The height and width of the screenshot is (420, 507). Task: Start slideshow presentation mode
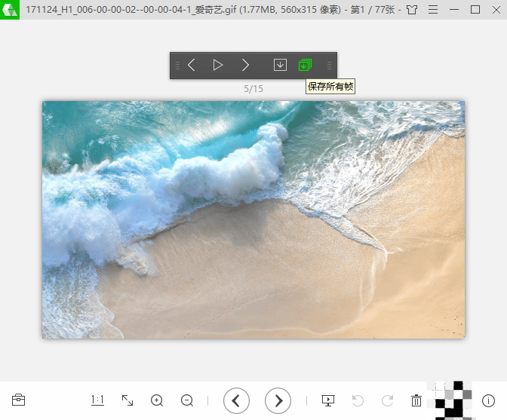[328, 400]
